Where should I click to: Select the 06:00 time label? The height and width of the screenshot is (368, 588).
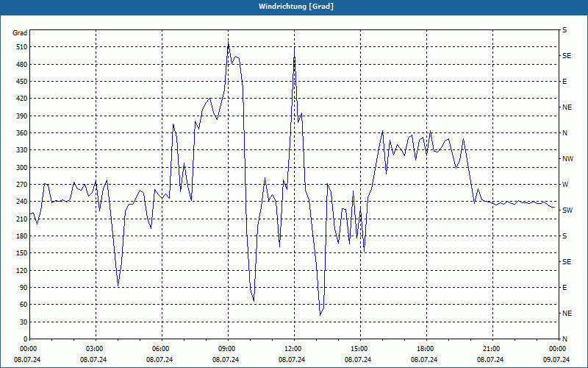pyautogui.click(x=162, y=348)
